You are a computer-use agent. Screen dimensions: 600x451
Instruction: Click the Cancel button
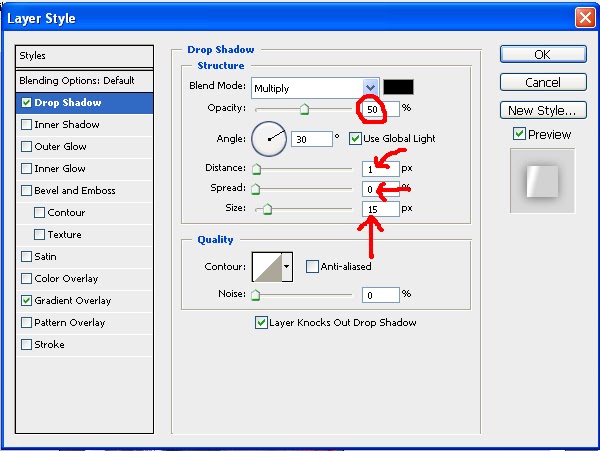coord(543,82)
